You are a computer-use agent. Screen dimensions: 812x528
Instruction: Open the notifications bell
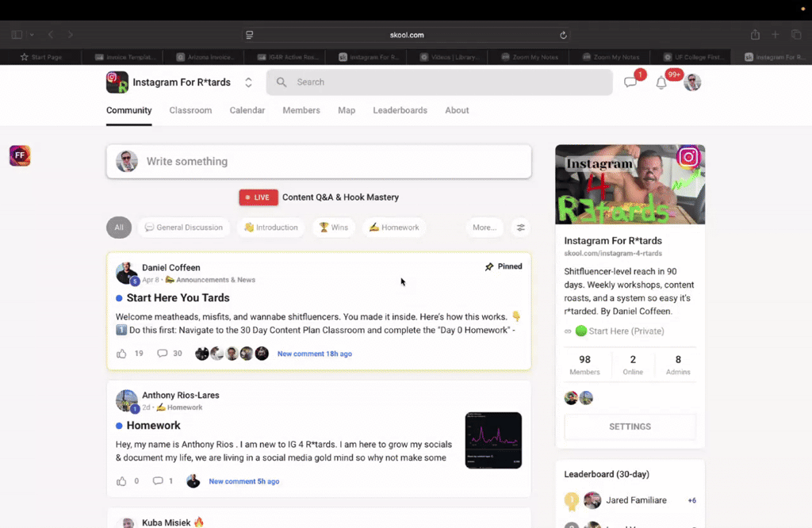pyautogui.click(x=661, y=82)
